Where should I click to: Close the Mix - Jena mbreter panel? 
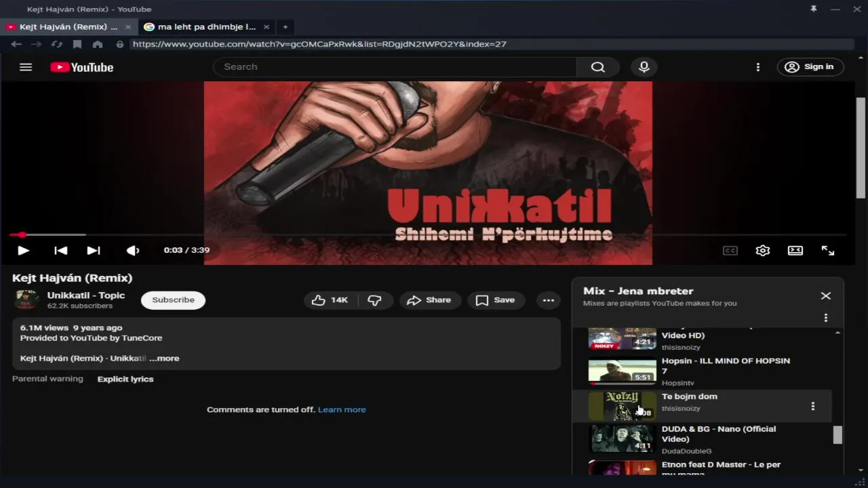[x=825, y=296]
